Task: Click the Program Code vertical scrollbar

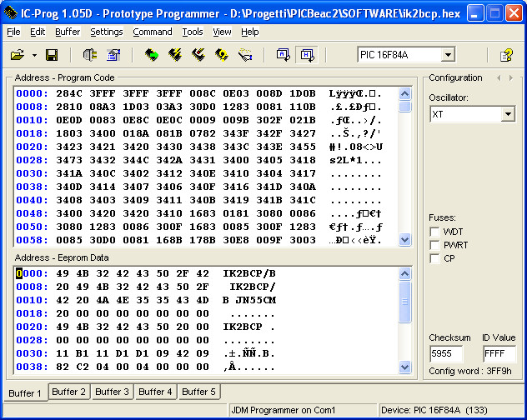Action: [405, 167]
